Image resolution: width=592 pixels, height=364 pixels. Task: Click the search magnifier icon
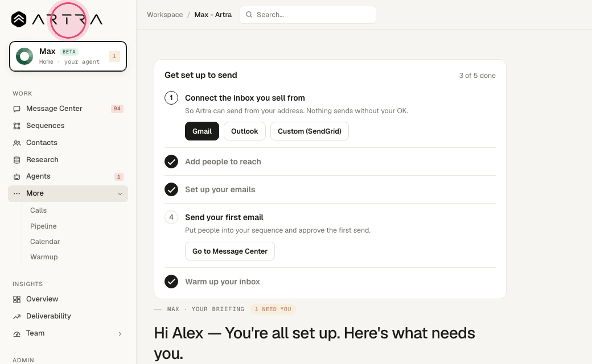(249, 15)
